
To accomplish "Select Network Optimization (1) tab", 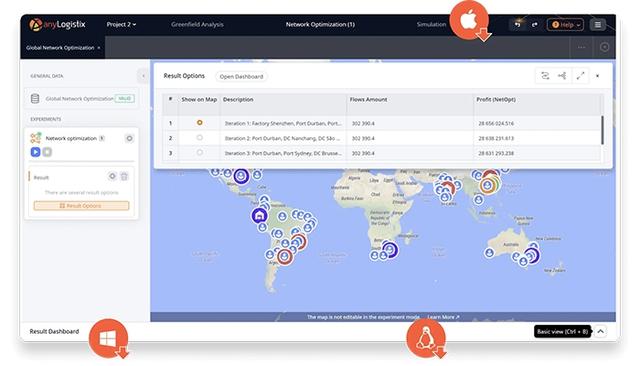I will pyautogui.click(x=320, y=24).
